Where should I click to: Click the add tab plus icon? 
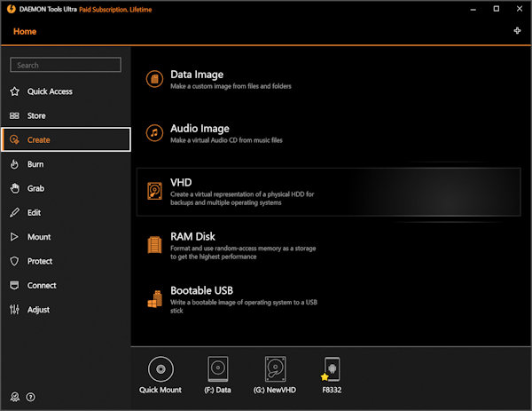pos(517,31)
